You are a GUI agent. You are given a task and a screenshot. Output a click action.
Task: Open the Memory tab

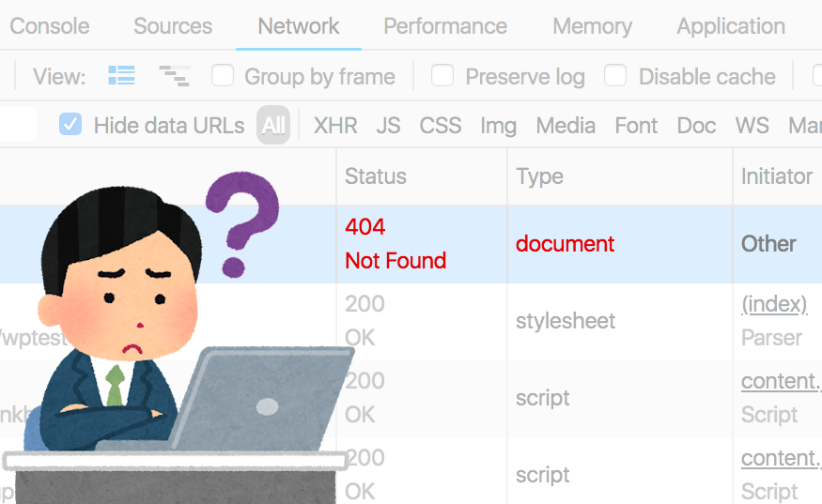592,26
